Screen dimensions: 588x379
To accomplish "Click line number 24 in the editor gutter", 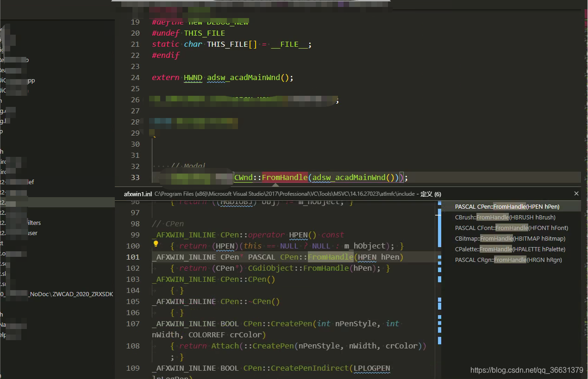I will click(135, 78).
